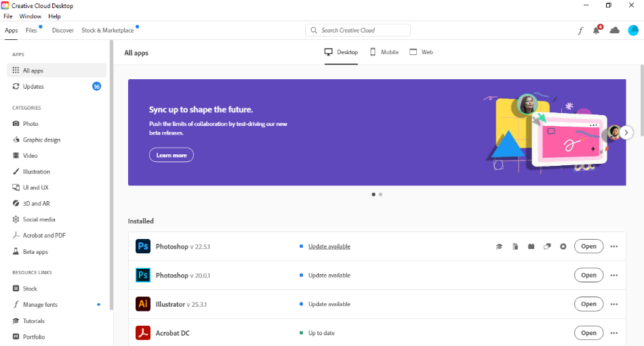Image resolution: width=644 pixels, height=346 pixels.
Task: Show more options for Illustrator
Action: 614,305
